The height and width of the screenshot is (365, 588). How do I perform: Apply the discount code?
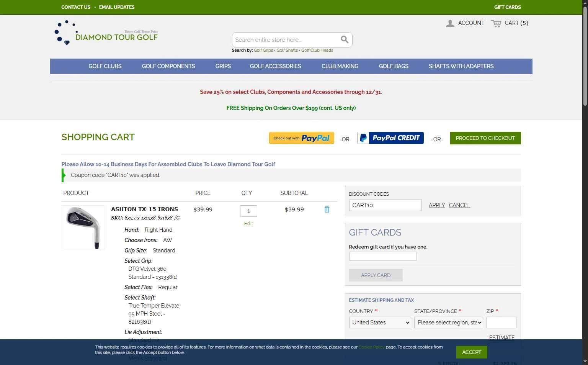[x=437, y=205]
